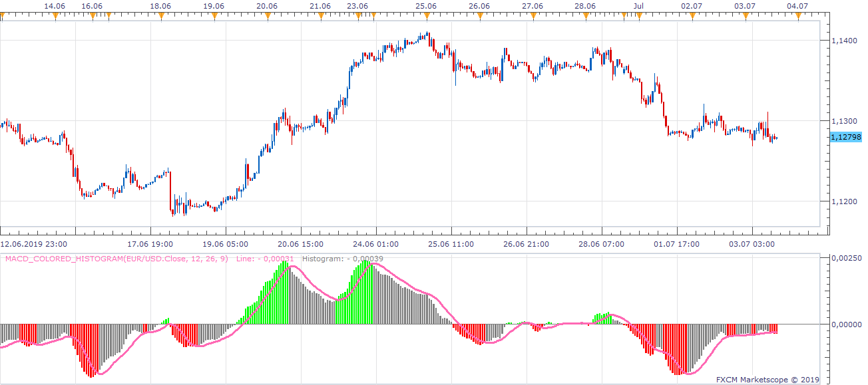Viewport: 868px width, 385px height.
Task: Click the current price tag 1,12798
Action: (x=846, y=137)
